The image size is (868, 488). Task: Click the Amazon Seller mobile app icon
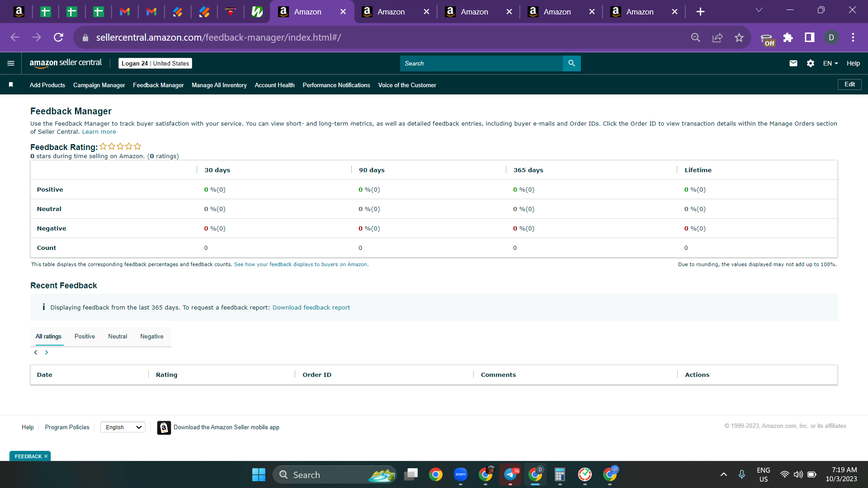click(164, 427)
